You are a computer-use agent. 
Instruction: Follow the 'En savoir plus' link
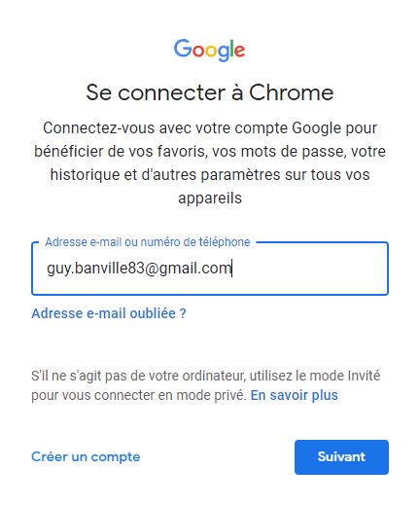(295, 395)
